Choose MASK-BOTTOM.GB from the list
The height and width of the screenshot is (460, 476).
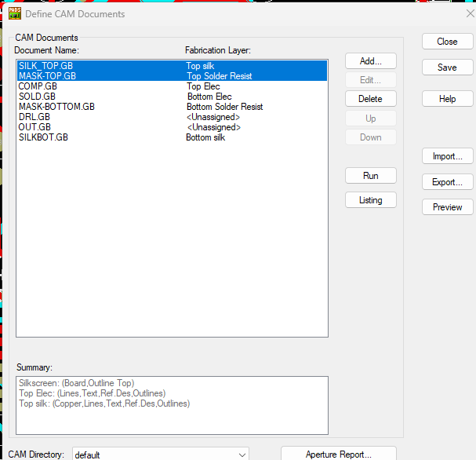pyautogui.click(x=56, y=107)
